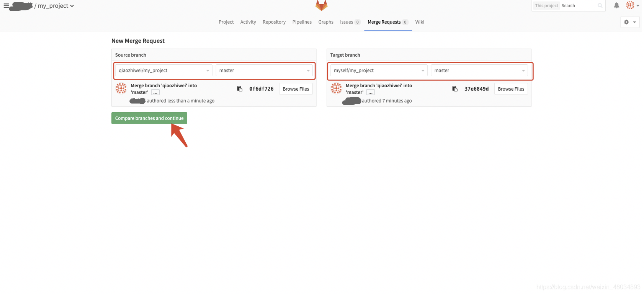
Task: Open source project dropdown qiaozhiwei/my_project
Action: coord(164,70)
